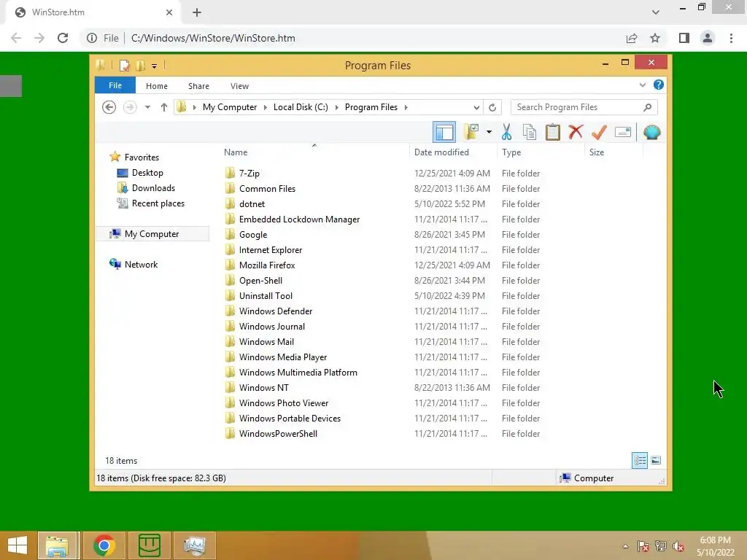Screen dimensions: 747x560
Task: Click the search magnifier icon
Action: [x=648, y=107]
